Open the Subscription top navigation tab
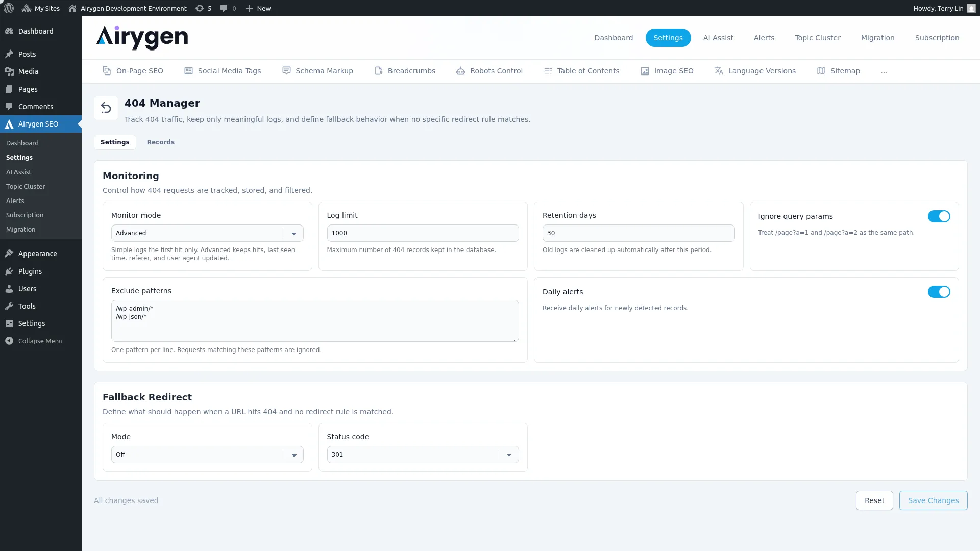The height and width of the screenshot is (551, 980). tap(937, 38)
